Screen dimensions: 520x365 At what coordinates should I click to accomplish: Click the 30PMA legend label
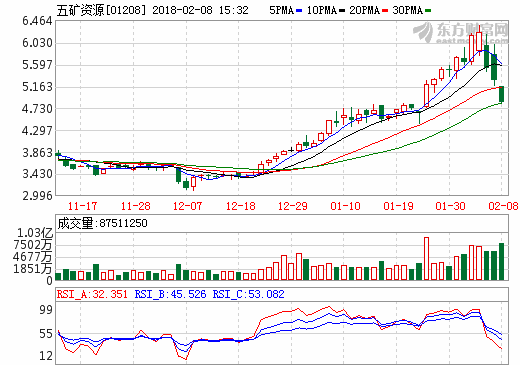[x=407, y=10]
